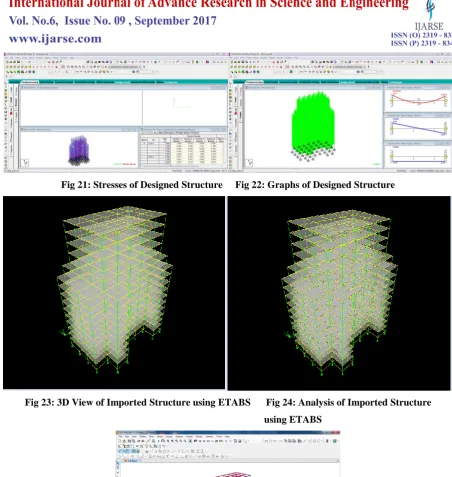Open the partial ETABS window screenshot at bottom
Image resolution: width=452 pixels, height=477 pixels.
pyautogui.click(x=228, y=454)
